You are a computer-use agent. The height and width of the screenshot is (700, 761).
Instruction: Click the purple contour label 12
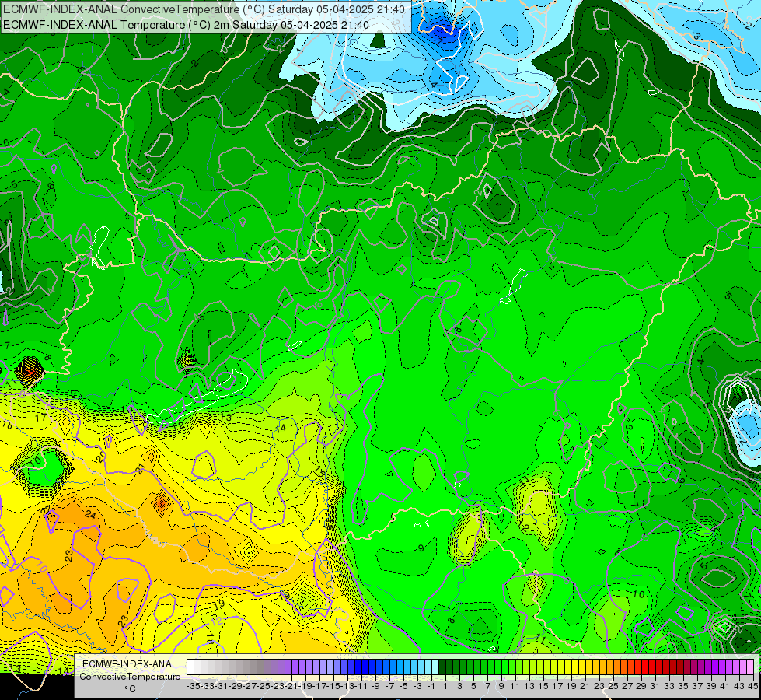coord(218,621)
